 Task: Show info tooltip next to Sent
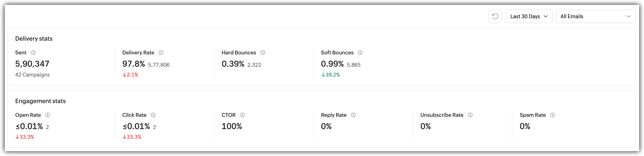tap(33, 53)
